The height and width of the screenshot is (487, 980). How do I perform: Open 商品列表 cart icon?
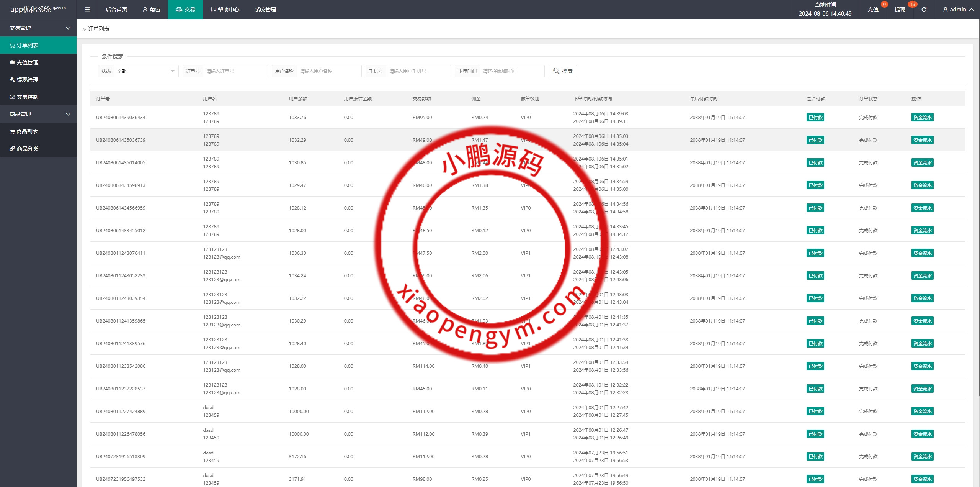12,131
